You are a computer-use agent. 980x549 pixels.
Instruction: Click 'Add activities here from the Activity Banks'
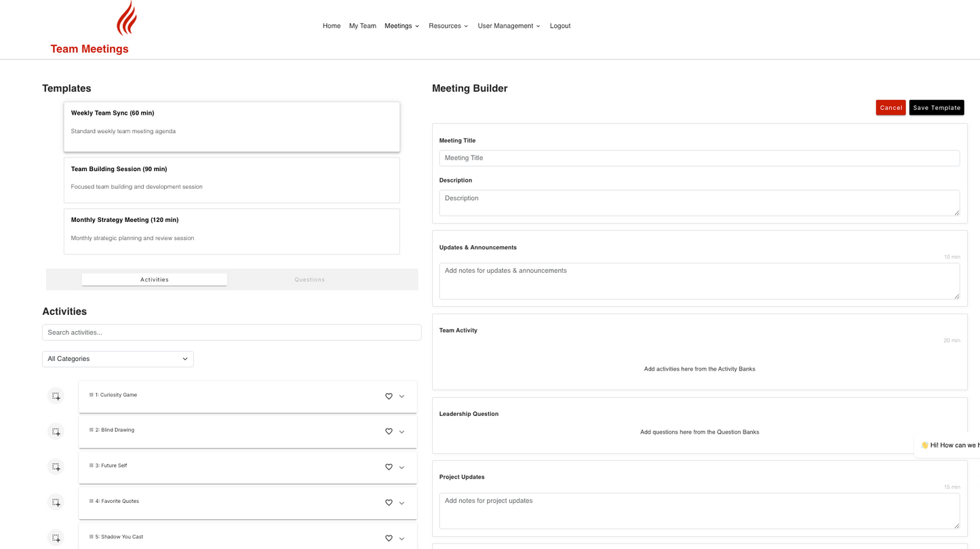pos(699,369)
